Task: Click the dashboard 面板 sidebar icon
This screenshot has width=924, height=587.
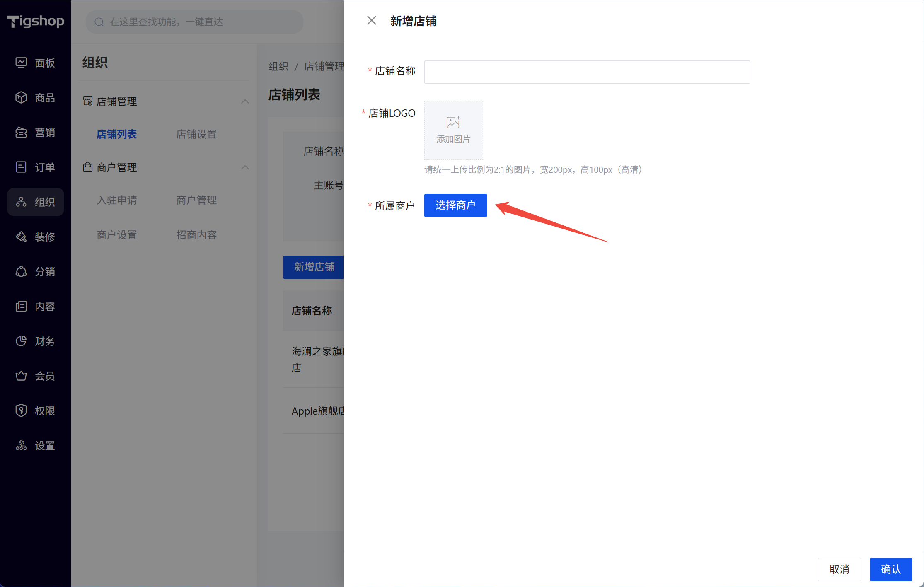Action: click(x=21, y=63)
